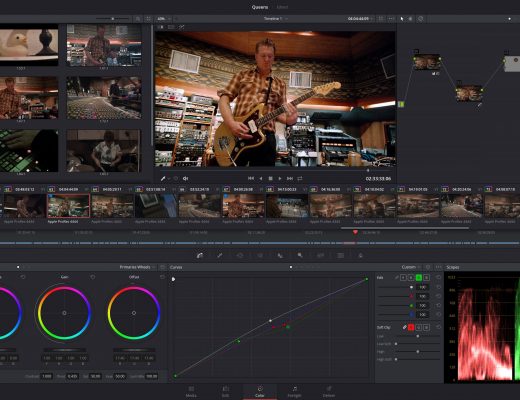Switch to the Fairlight page tab
Image resolution: width=520 pixels, height=400 pixels.
click(294, 392)
